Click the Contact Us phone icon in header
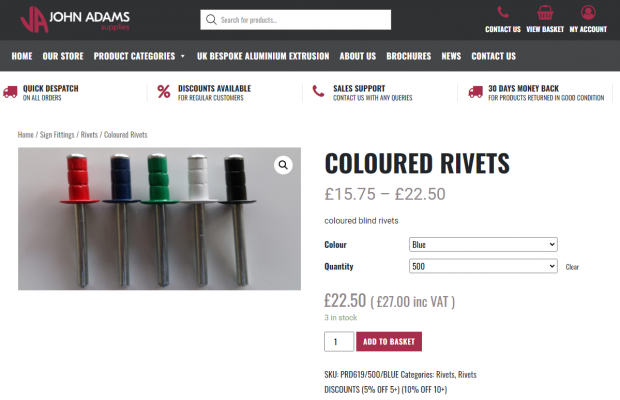 503,12
